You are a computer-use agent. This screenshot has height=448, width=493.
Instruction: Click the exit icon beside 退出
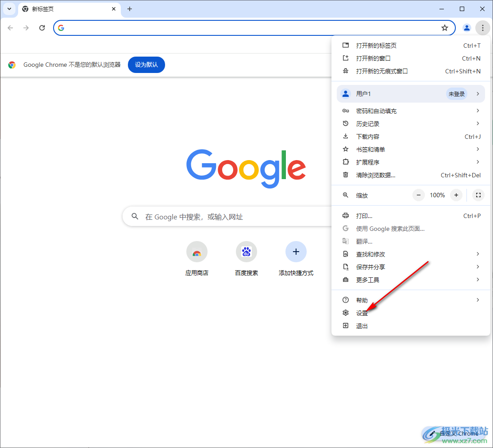coord(346,325)
